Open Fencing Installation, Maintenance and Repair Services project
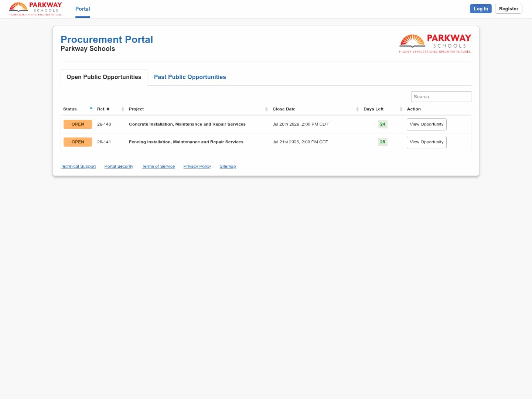 186,142
